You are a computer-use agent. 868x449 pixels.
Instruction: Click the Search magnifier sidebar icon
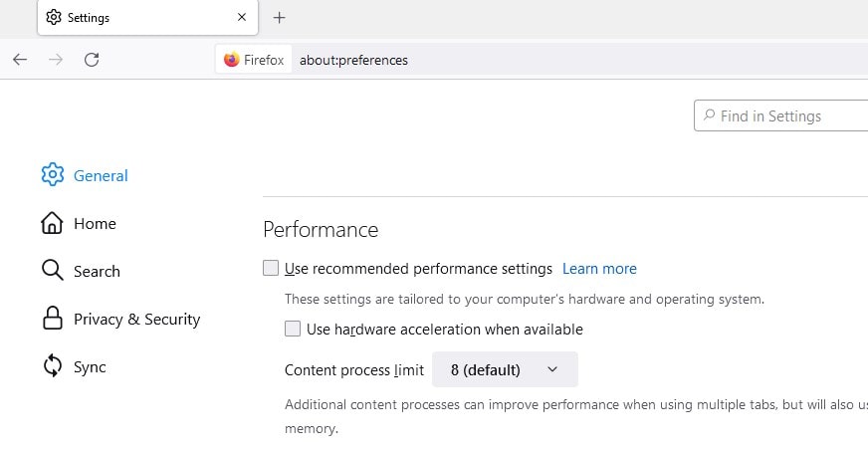pos(53,271)
